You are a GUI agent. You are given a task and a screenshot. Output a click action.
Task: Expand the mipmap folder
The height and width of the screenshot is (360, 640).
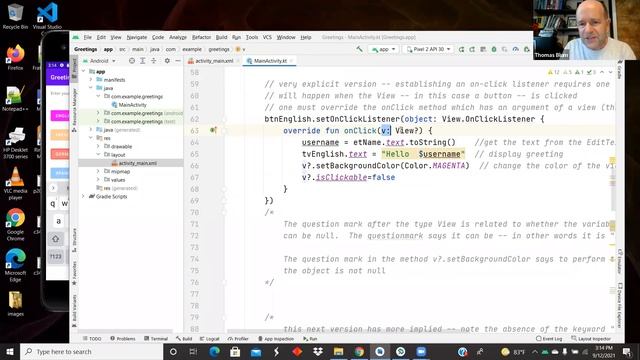point(98,171)
